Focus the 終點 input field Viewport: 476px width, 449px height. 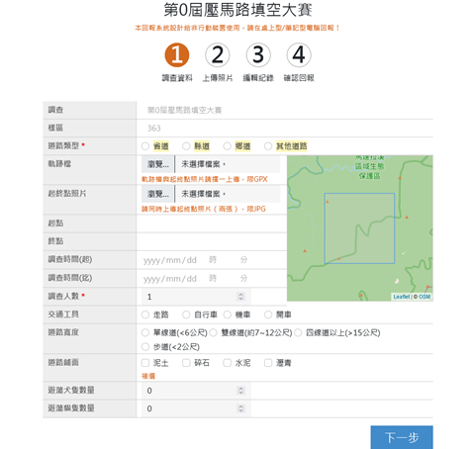pos(212,241)
